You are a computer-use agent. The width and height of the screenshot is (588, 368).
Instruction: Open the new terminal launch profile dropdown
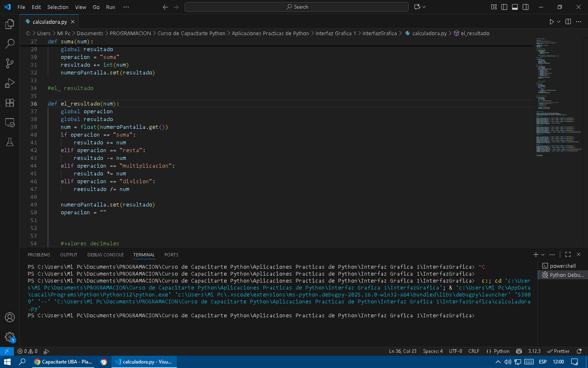click(x=543, y=255)
